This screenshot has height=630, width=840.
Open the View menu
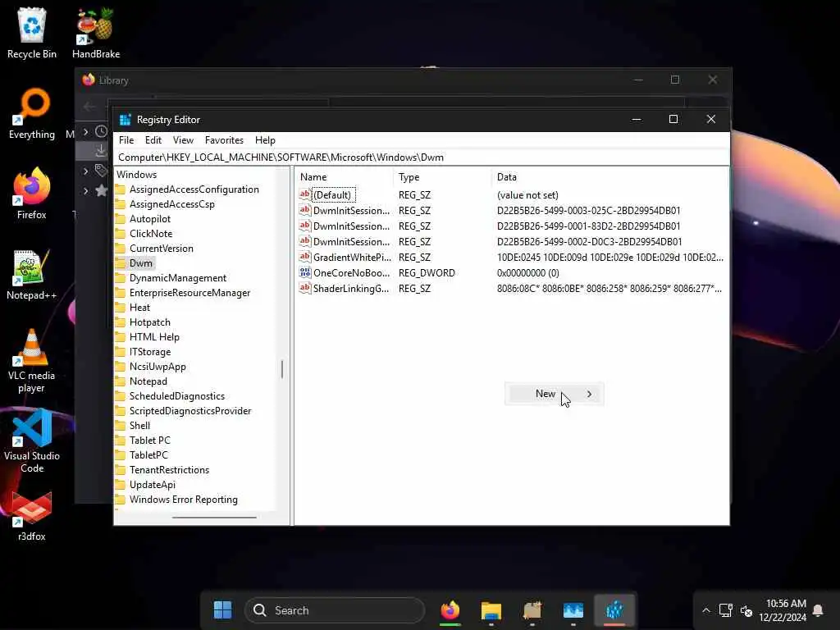click(183, 140)
